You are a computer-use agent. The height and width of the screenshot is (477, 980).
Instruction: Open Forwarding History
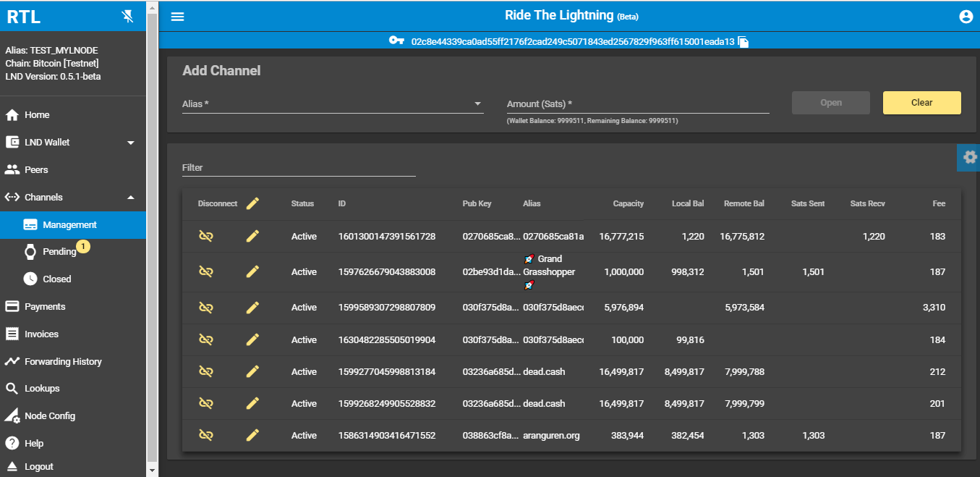[x=73, y=361]
